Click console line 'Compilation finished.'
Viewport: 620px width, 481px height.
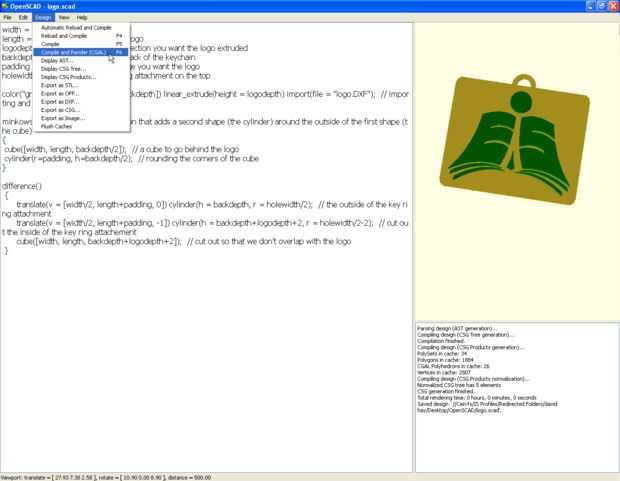441,341
